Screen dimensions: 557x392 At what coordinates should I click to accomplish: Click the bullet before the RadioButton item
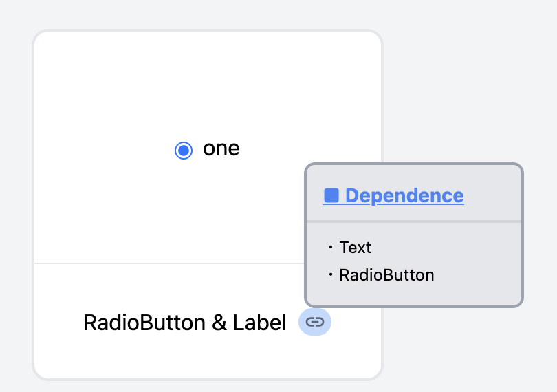point(331,274)
